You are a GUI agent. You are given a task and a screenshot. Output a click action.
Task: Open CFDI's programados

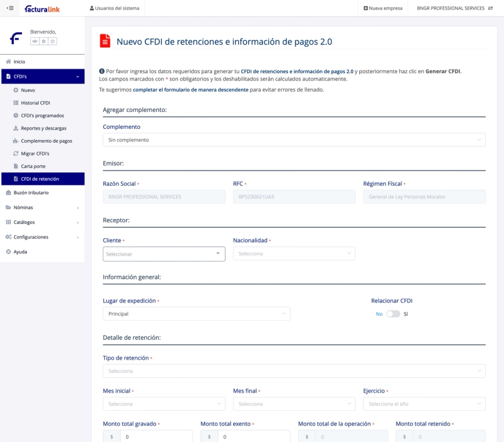click(x=43, y=115)
